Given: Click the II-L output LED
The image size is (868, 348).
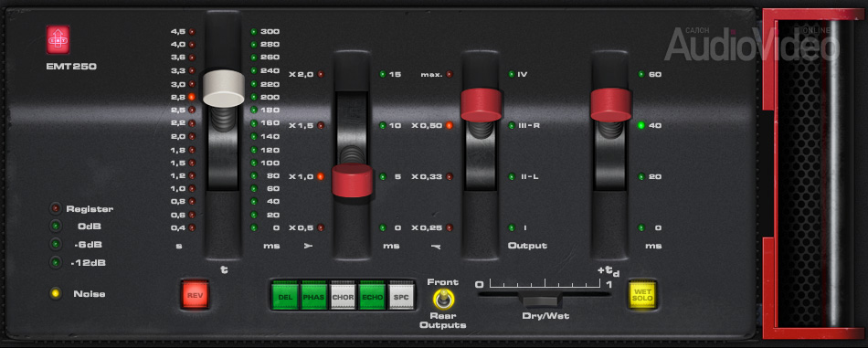Looking at the screenshot, I should tap(512, 177).
